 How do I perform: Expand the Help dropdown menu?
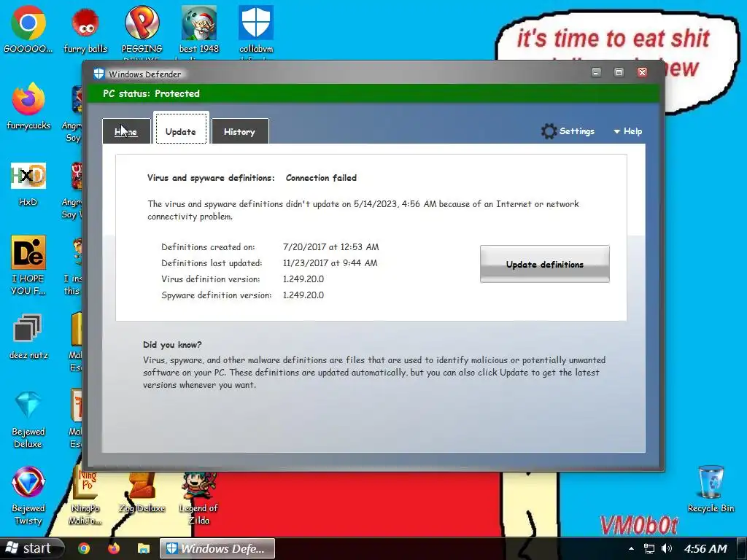click(628, 131)
